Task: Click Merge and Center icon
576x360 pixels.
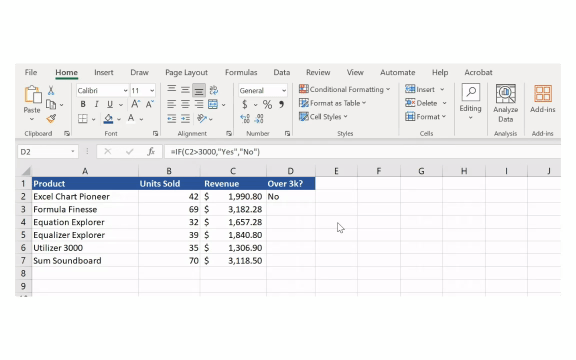Action: tap(213, 104)
